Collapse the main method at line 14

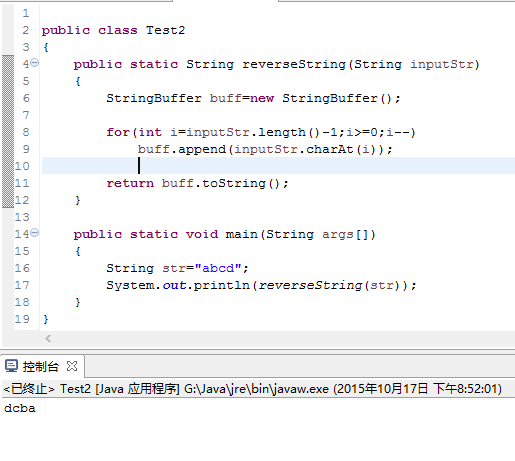pyautogui.click(x=35, y=232)
